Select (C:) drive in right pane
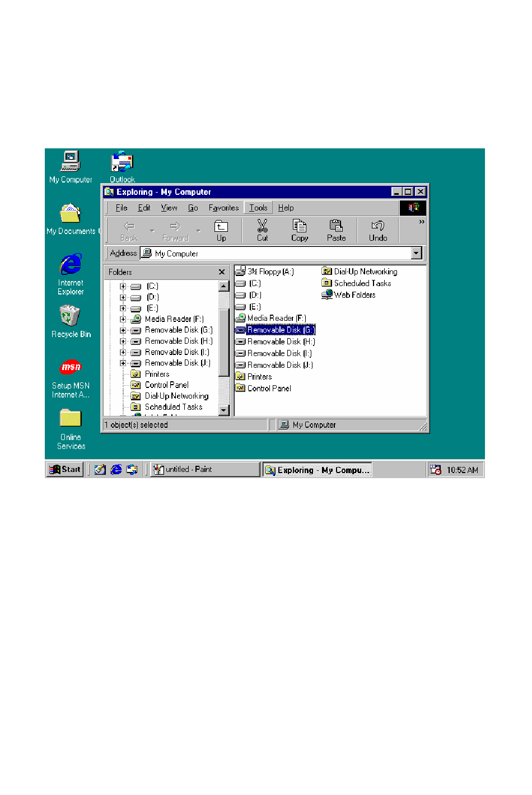532x795 pixels. pos(248,283)
